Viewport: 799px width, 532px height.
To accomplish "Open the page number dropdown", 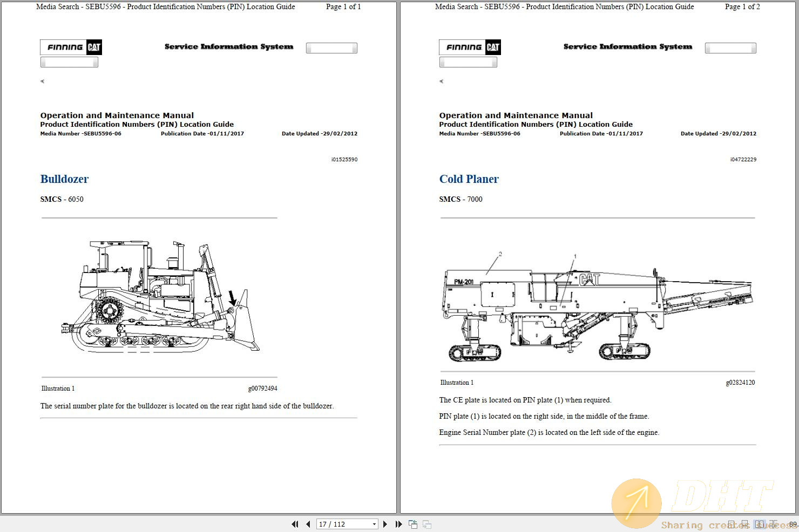I will click(x=374, y=524).
